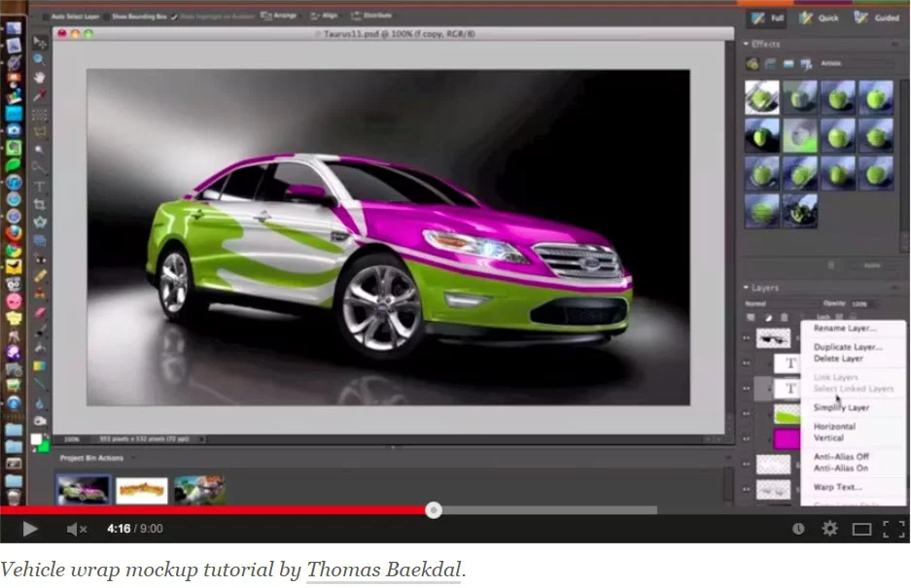Show Photo Effects in the Effects panel
The image size is (911, 588).
tap(788, 64)
